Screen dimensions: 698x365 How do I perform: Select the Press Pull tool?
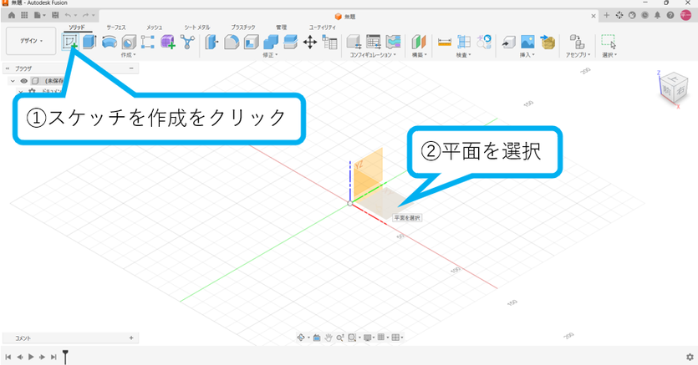tap(211, 42)
